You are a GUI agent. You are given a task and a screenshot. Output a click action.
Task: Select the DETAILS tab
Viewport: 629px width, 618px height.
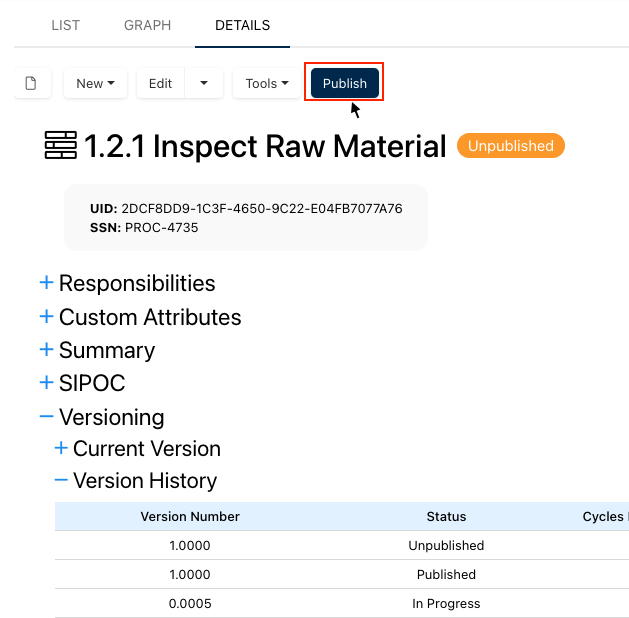[242, 25]
